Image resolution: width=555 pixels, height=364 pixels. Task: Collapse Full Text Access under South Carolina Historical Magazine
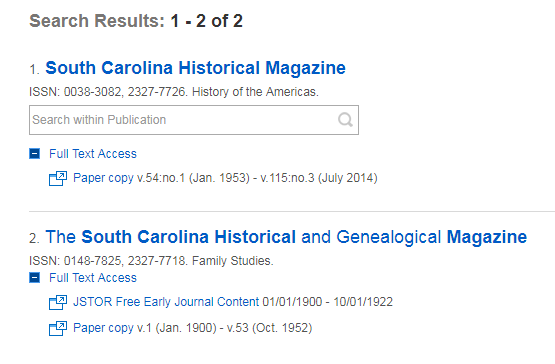[x=34, y=154]
